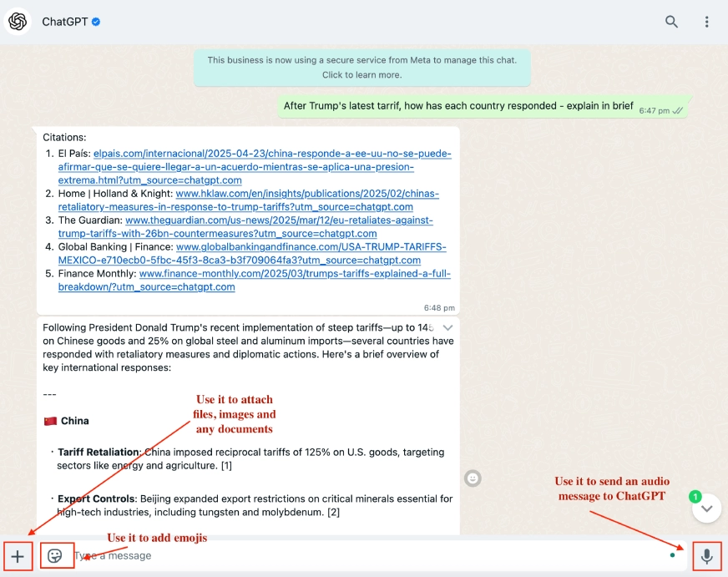This screenshot has height=577, width=728.
Task: Click the Meta secure service notice
Action: click(x=362, y=68)
